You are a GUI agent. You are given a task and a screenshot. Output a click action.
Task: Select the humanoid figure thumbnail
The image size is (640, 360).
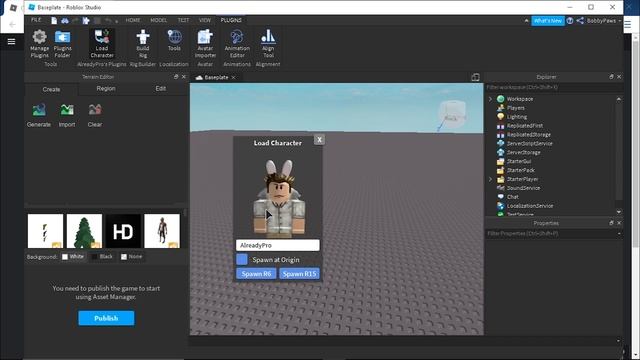[162, 231]
